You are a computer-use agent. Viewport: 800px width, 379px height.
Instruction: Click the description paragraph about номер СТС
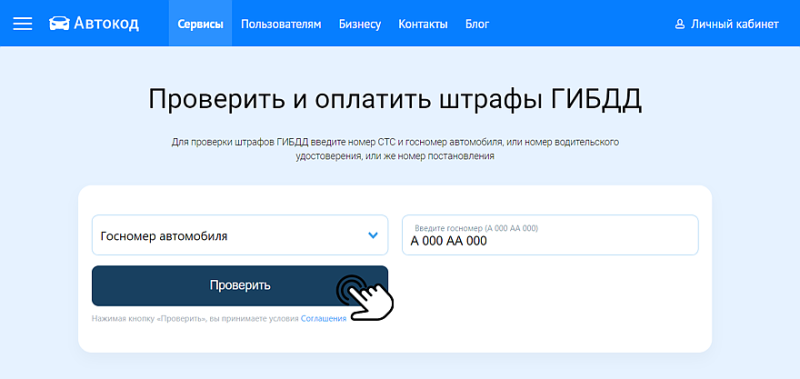coord(395,149)
